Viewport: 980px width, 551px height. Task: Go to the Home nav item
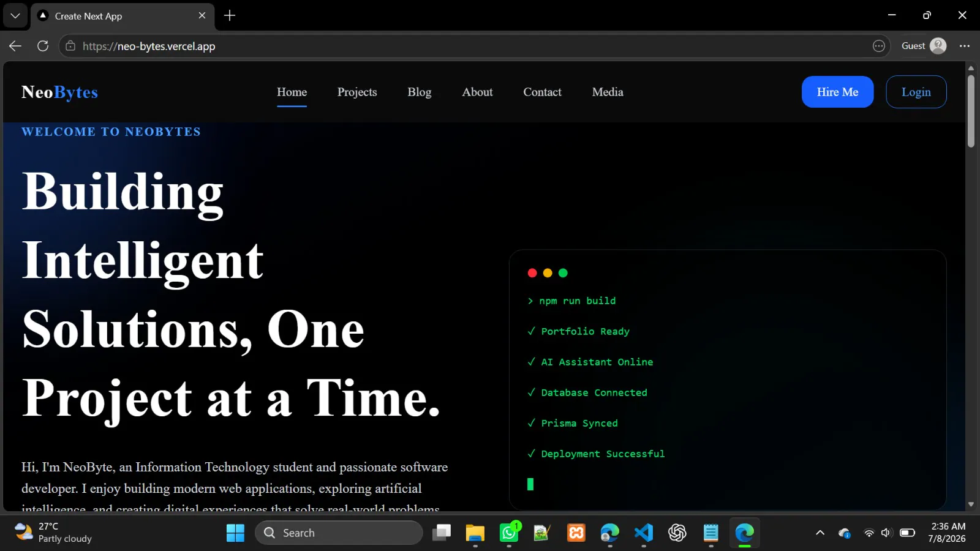(x=292, y=92)
